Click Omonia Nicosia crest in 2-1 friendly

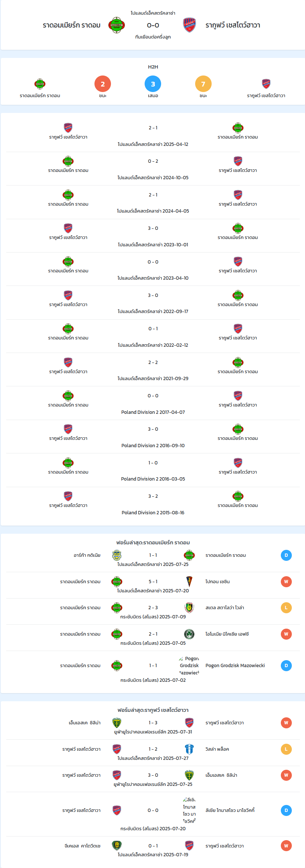[189, 634]
